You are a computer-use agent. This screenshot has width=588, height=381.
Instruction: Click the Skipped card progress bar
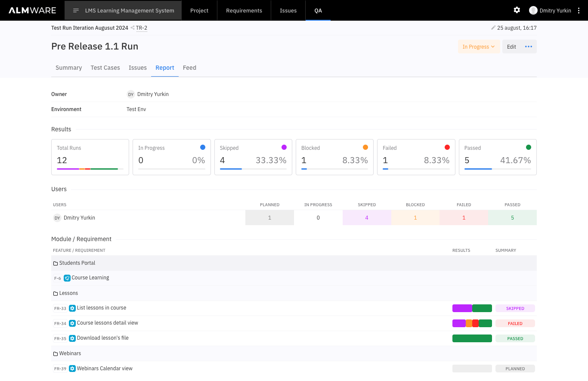(x=253, y=169)
